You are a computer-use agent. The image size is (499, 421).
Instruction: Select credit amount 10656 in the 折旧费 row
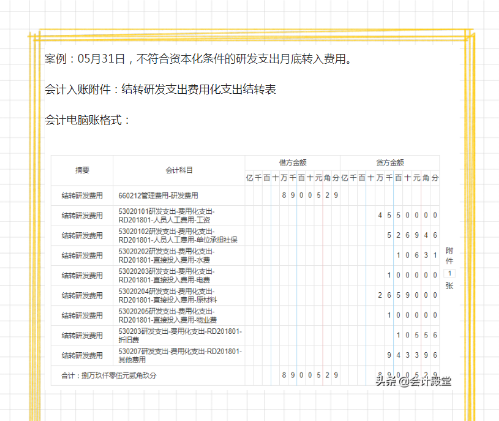point(417,335)
